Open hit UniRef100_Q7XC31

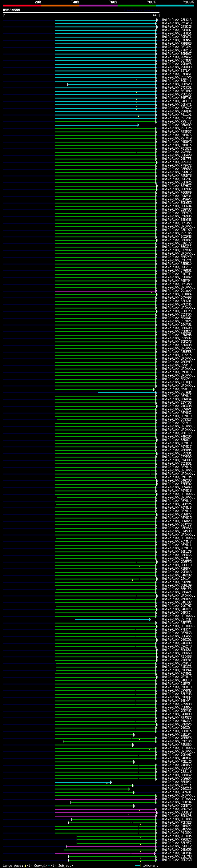coord(176,88)
